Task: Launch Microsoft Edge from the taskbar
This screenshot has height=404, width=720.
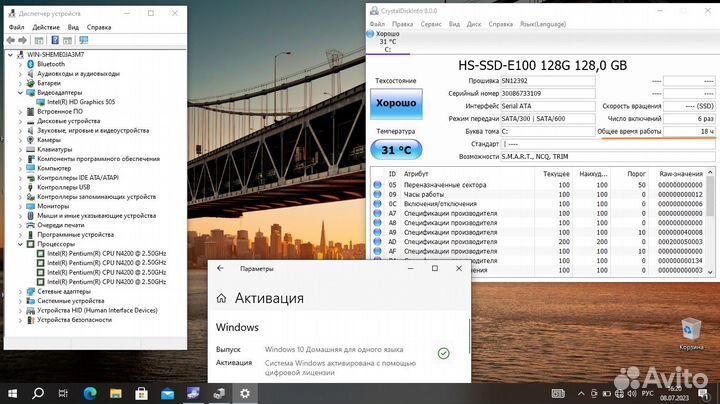Action: pos(90,393)
